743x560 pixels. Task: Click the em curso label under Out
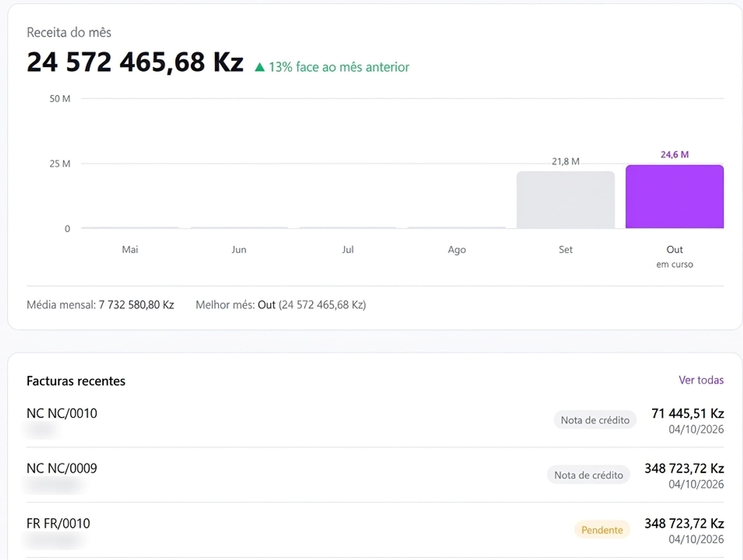pos(675,264)
